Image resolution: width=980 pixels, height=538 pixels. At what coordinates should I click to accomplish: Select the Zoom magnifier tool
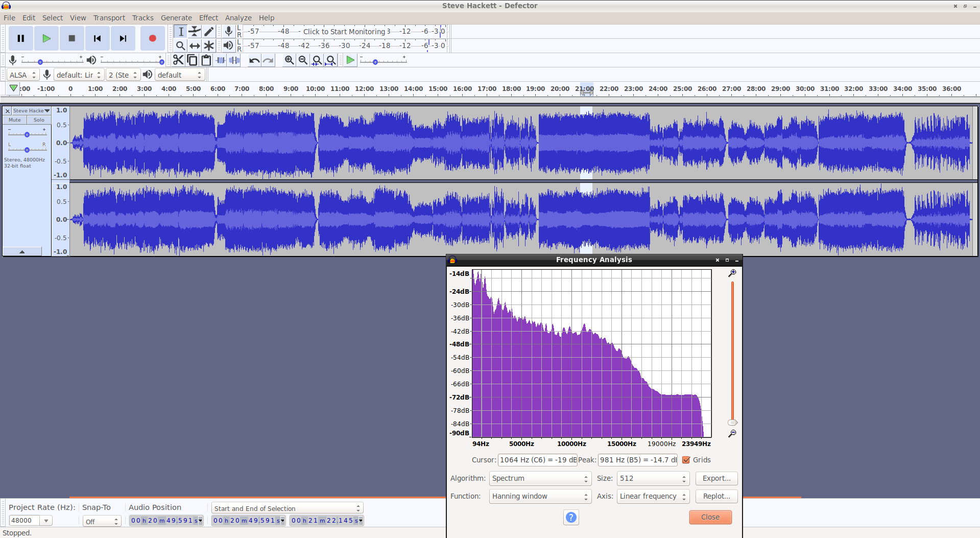click(180, 45)
